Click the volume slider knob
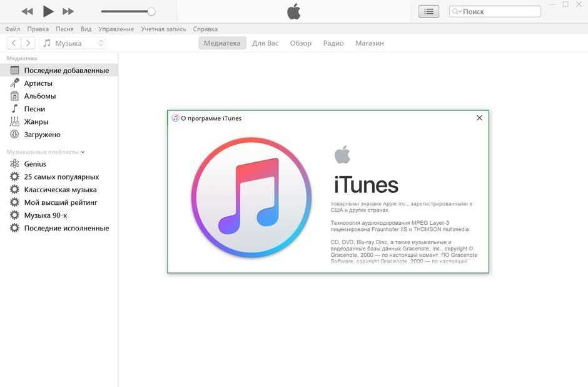Image resolution: width=588 pixels, height=387 pixels. pyautogui.click(x=151, y=11)
